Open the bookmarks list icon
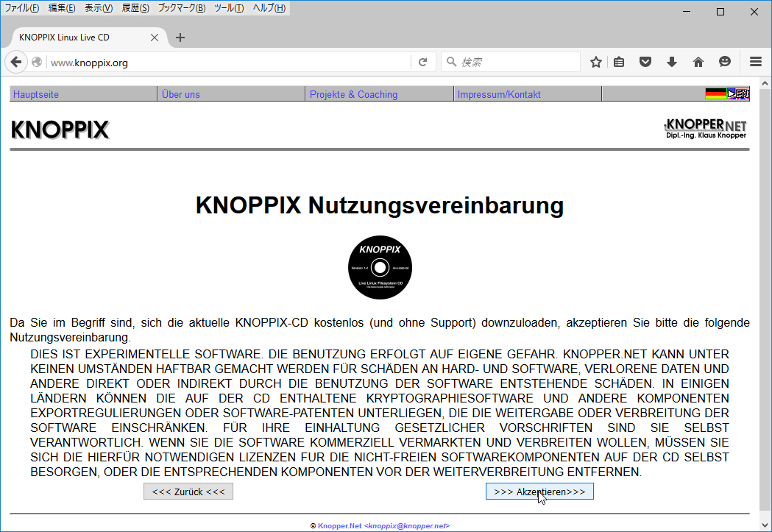 pos(620,62)
